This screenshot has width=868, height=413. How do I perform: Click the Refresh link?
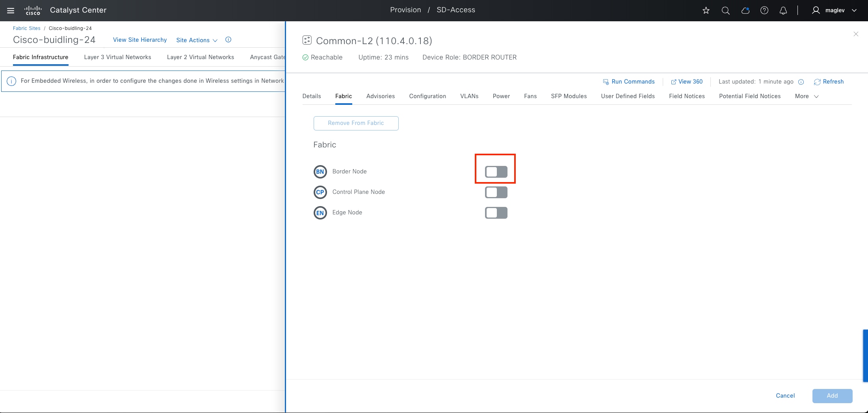833,82
